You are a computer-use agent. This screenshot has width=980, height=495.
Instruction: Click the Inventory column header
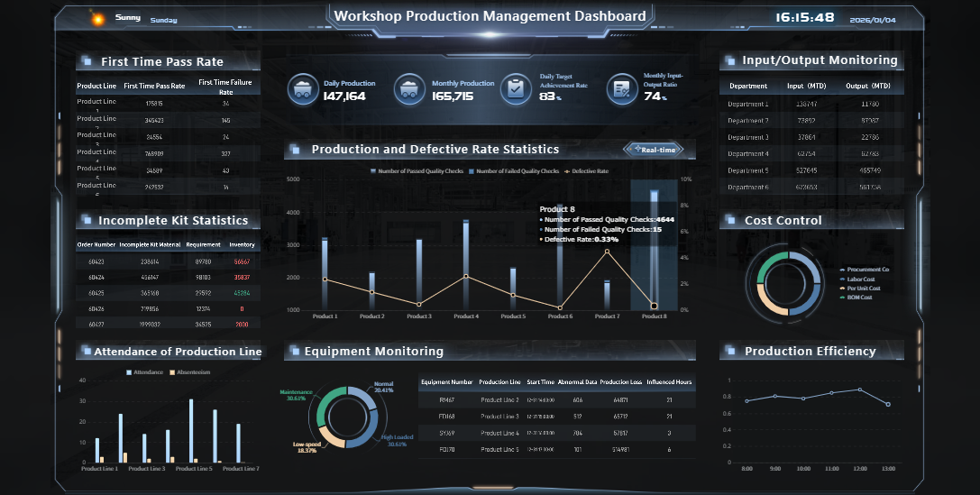(x=242, y=245)
